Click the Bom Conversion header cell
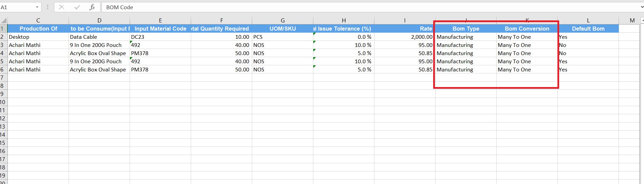 click(x=527, y=29)
